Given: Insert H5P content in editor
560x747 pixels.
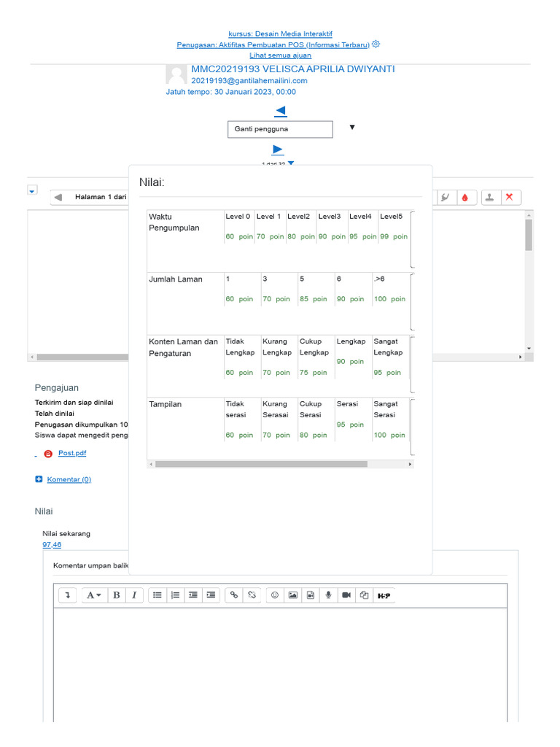Looking at the screenshot, I should 384,595.
